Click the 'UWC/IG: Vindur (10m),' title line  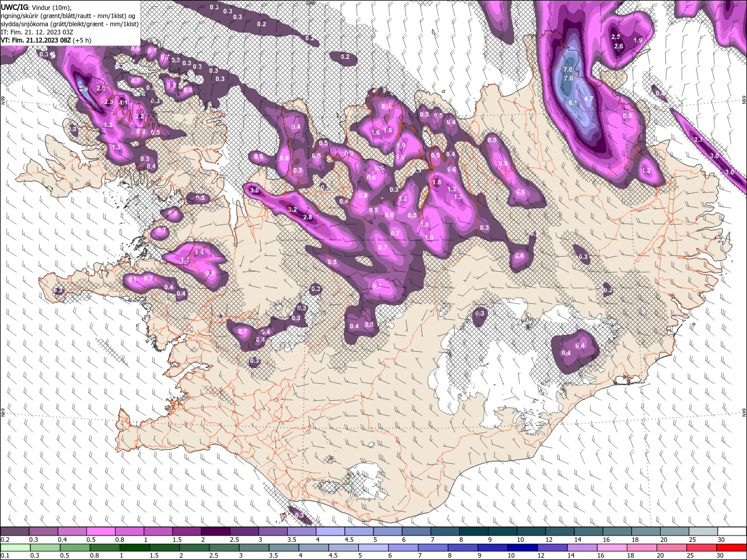[x=36, y=7]
